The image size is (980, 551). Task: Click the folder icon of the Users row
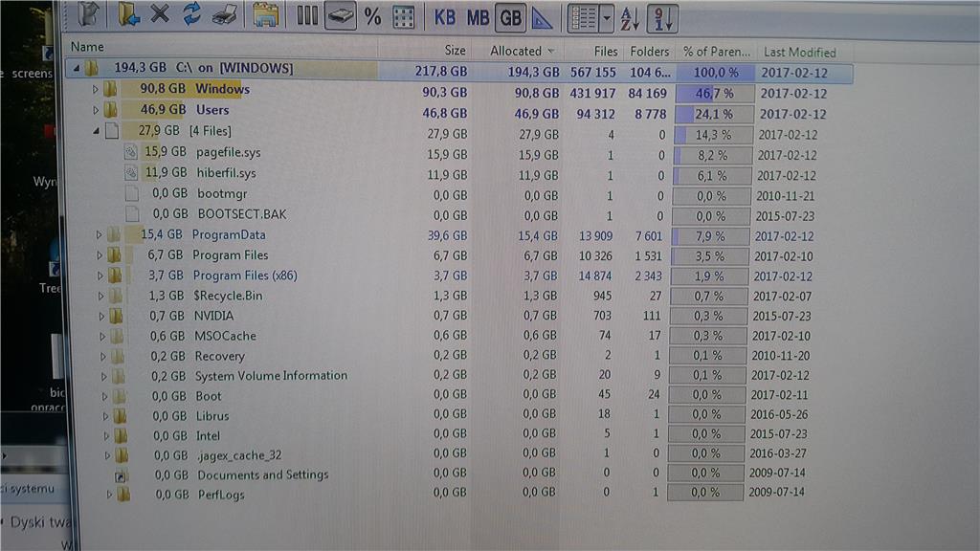pos(111,110)
